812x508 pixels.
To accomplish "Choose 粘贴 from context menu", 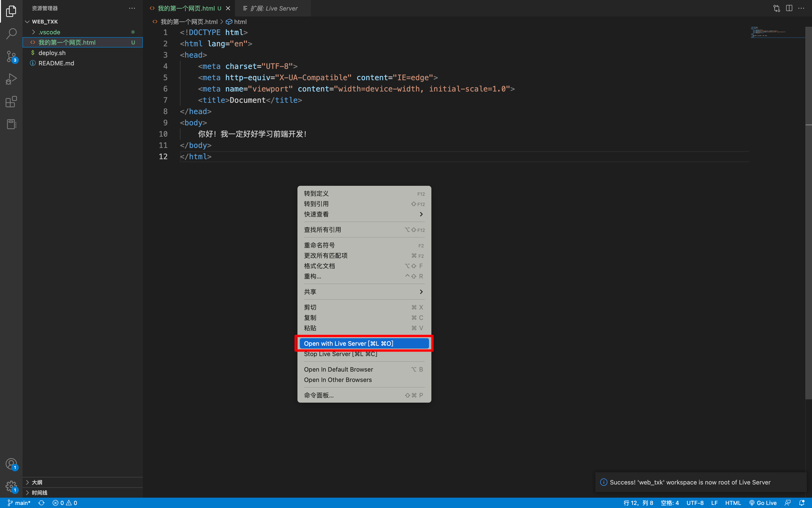I will coord(364,328).
